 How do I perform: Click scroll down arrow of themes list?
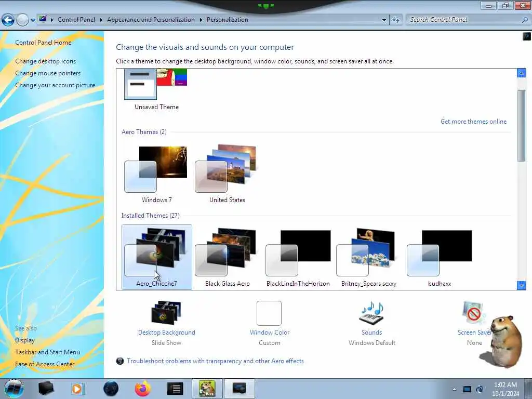click(521, 285)
